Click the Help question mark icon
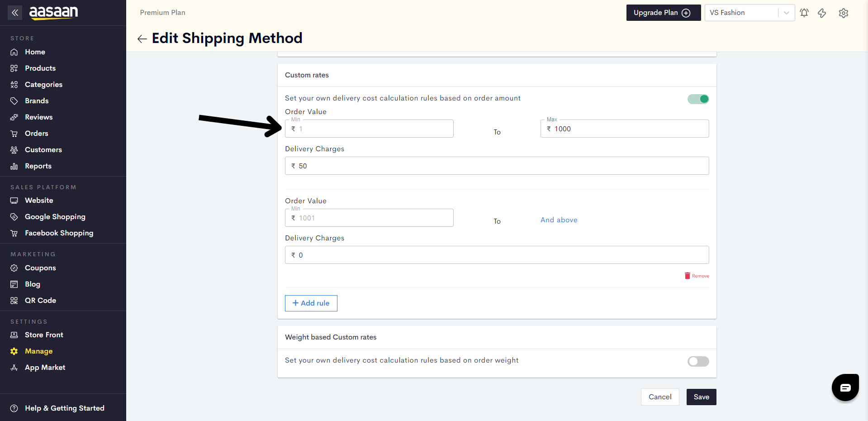This screenshot has width=868, height=421. point(14,408)
